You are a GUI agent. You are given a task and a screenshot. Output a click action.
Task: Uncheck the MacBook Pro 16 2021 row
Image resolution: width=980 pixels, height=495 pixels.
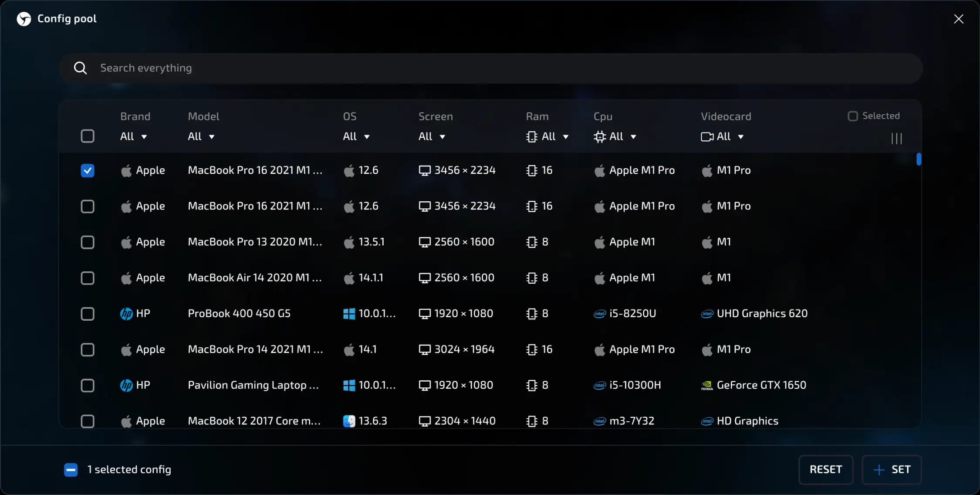pos(88,170)
